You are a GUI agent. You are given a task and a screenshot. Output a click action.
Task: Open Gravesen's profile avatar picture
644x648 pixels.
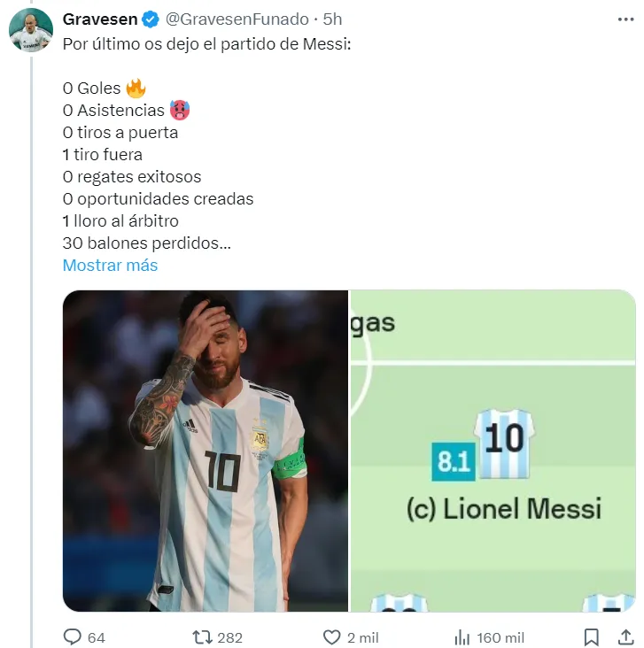click(31, 31)
